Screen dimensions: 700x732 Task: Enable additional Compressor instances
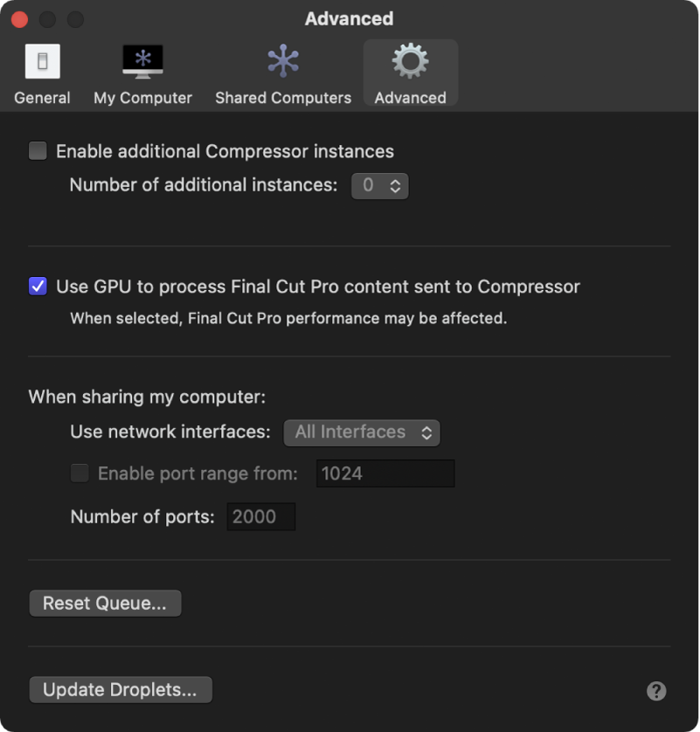coord(38,150)
